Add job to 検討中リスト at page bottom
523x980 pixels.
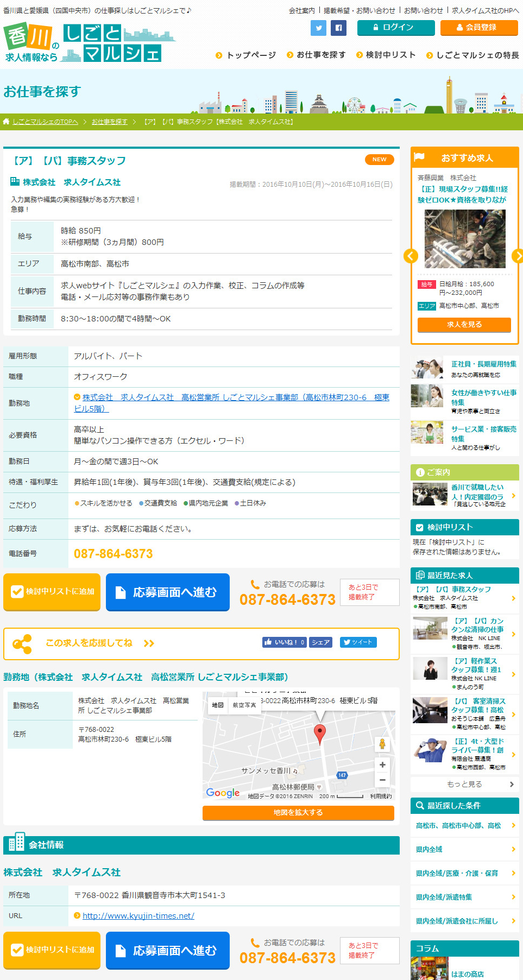pos(52,951)
